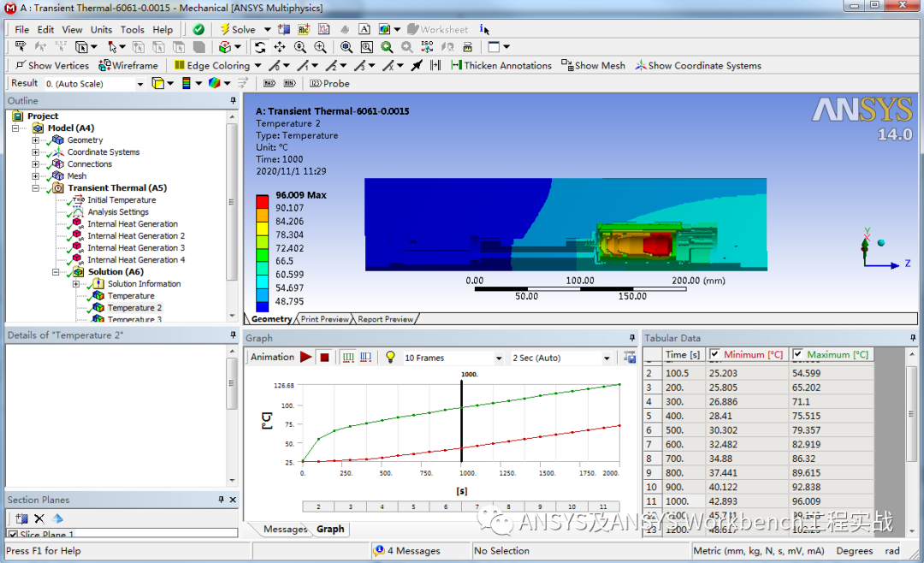Stop the animation
The width and height of the screenshot is (924, 563).
coord(324,358)
